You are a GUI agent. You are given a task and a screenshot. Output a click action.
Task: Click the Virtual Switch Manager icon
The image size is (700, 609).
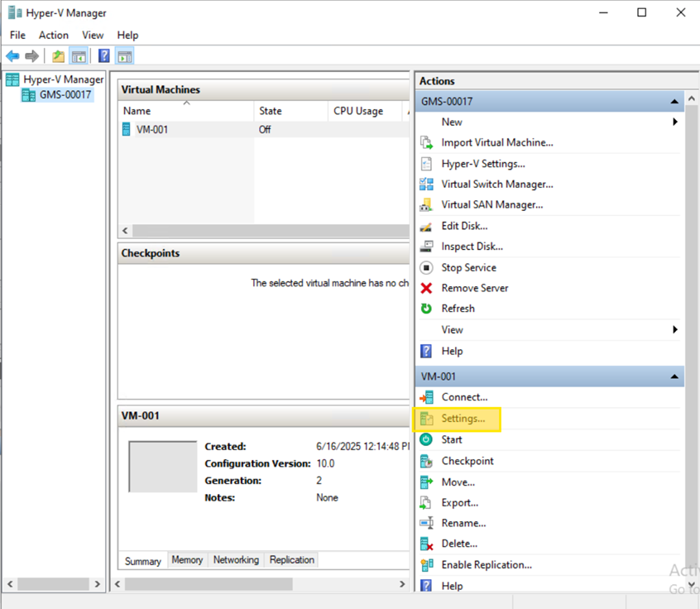[x=426, y=184]
